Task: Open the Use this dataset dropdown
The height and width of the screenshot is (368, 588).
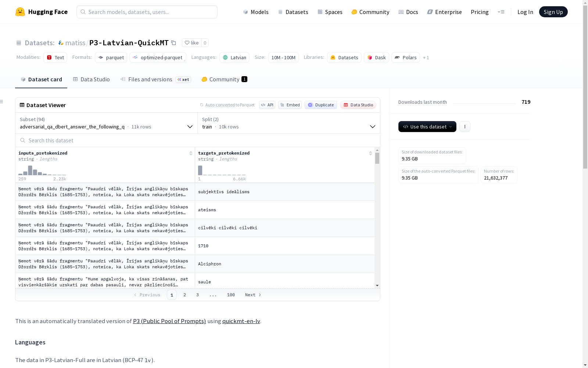Action: [x=427, y=127]
